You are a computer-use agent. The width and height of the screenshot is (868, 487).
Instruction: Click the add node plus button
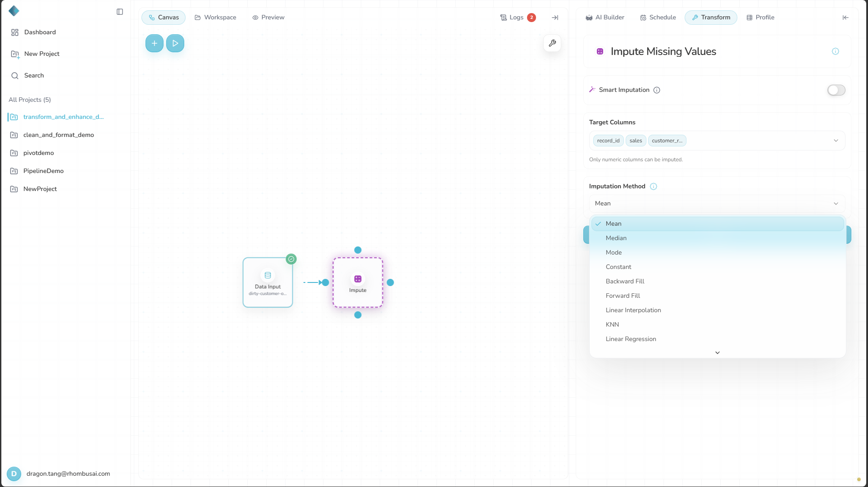coord(155,43)
